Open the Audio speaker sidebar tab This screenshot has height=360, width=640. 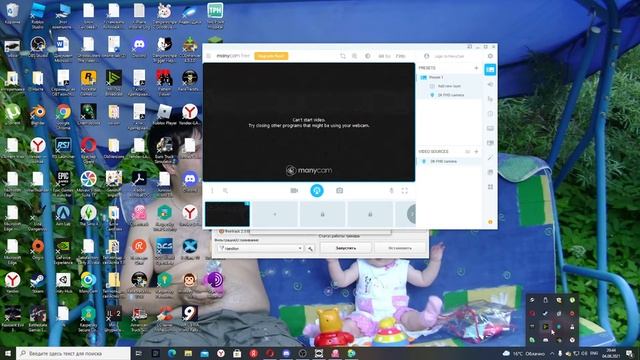tap(490, 84)
